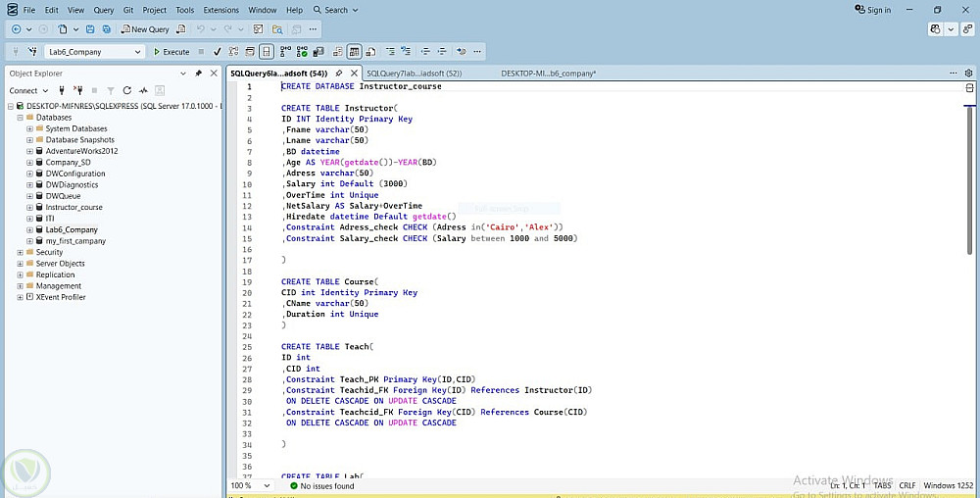Click the Copilot icon at top right

(935, 29)
